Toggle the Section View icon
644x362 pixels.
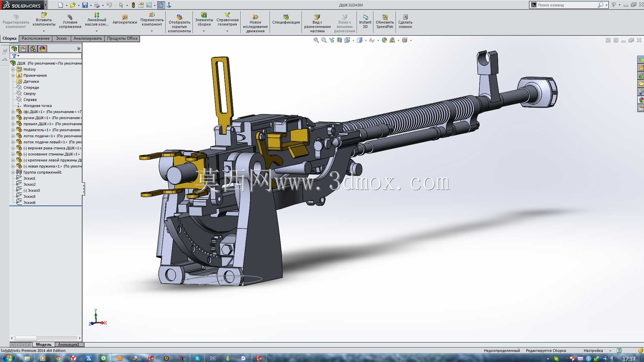click(x=339, y=40)
